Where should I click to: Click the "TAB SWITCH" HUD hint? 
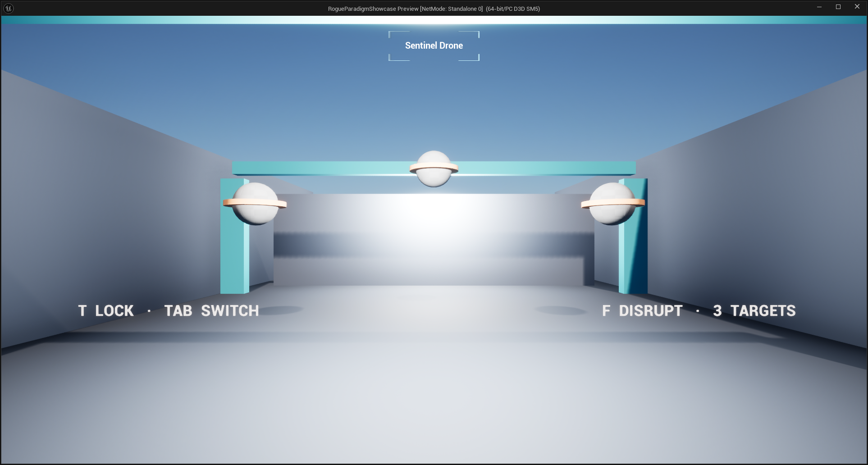coord(212,311)
